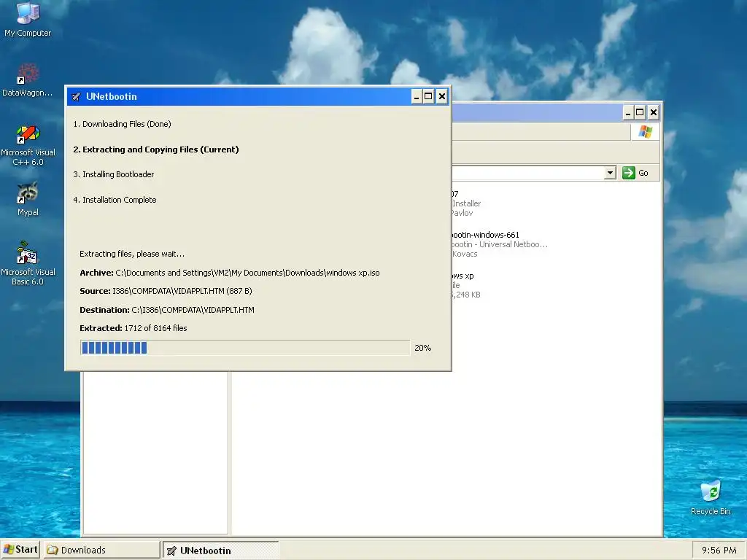Minimize the UNetbootin window
This screenshot has width=747, height=560.
417,97
